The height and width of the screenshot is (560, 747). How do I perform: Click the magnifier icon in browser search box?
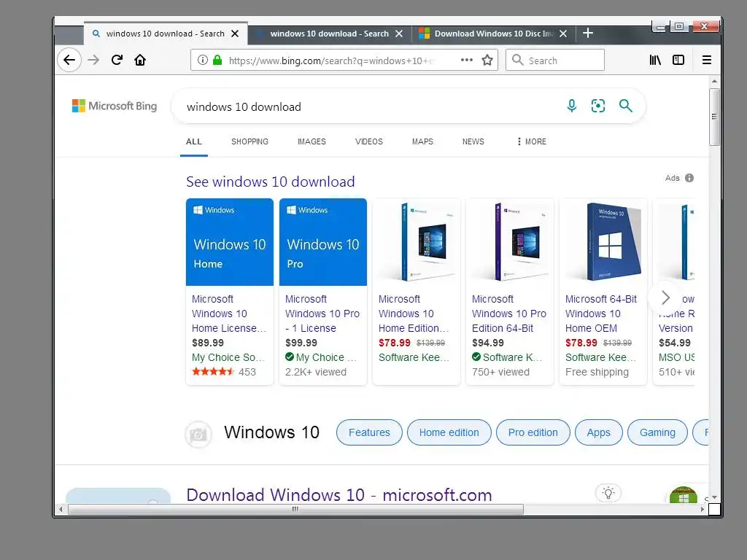click(517, 60)
